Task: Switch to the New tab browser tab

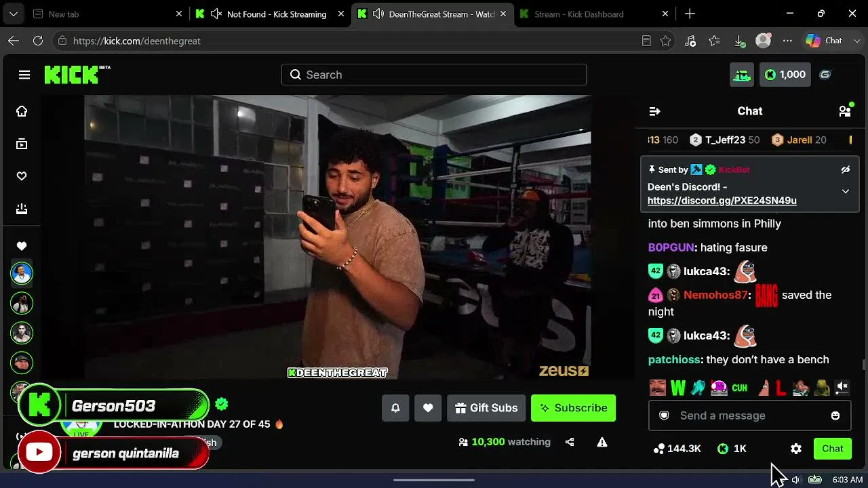Action: [107, 14]
